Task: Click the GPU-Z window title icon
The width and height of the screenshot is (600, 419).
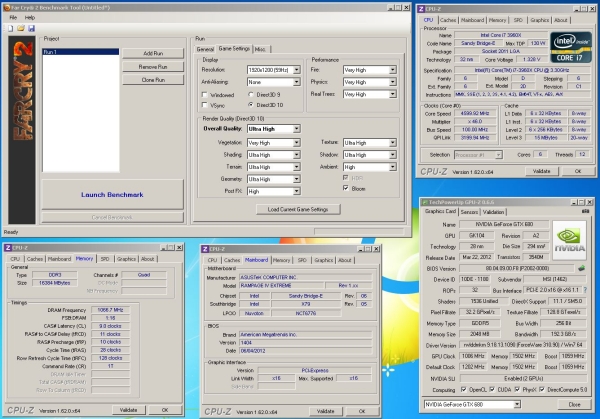Action: click(x=424, y=202)
